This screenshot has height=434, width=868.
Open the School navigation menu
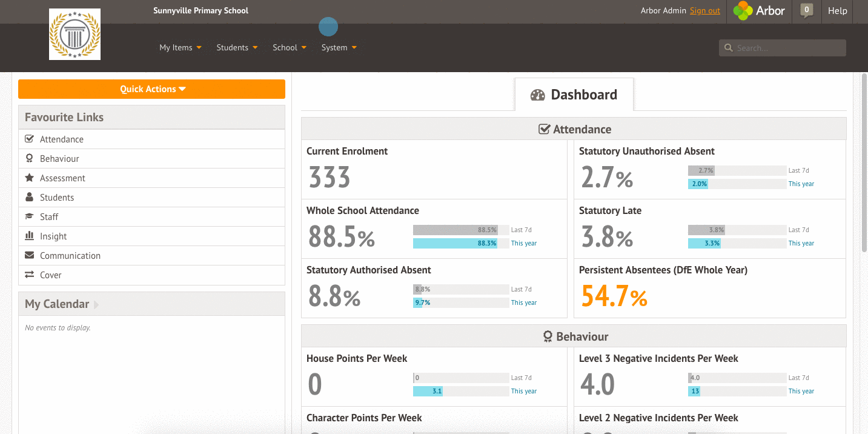290,47
